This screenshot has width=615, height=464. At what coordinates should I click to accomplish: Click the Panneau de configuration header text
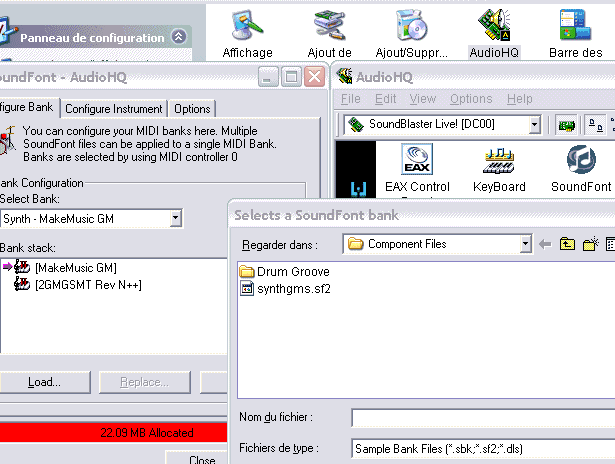point(92,38)
